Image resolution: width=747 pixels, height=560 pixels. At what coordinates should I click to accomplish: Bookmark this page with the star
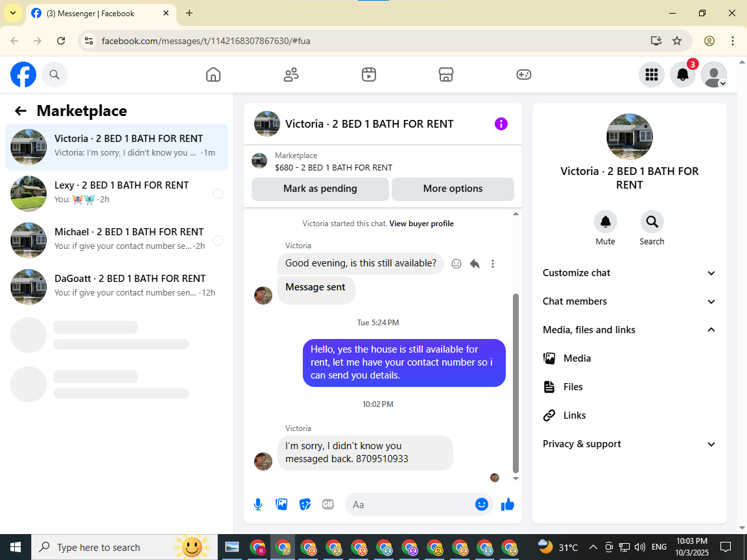[x=677, y=41]
